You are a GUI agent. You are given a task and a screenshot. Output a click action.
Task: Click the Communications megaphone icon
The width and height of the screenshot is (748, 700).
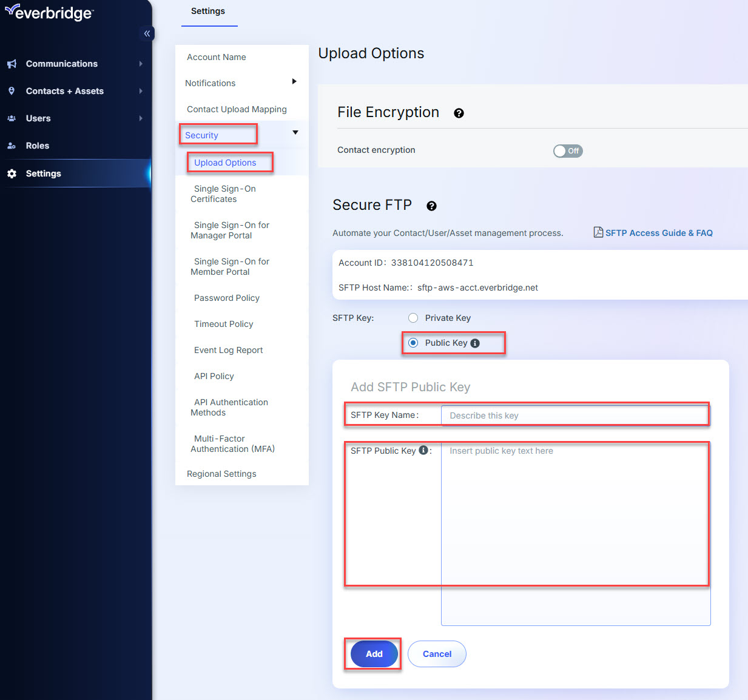(x=12, y=64)
